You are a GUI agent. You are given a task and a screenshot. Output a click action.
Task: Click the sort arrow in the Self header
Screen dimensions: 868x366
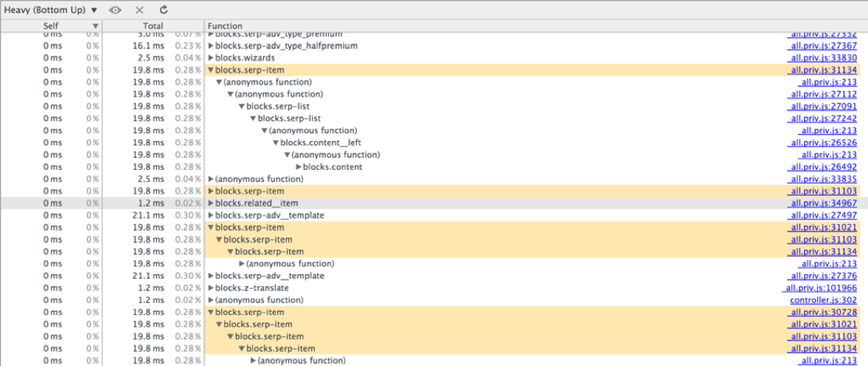pos(96,26)
